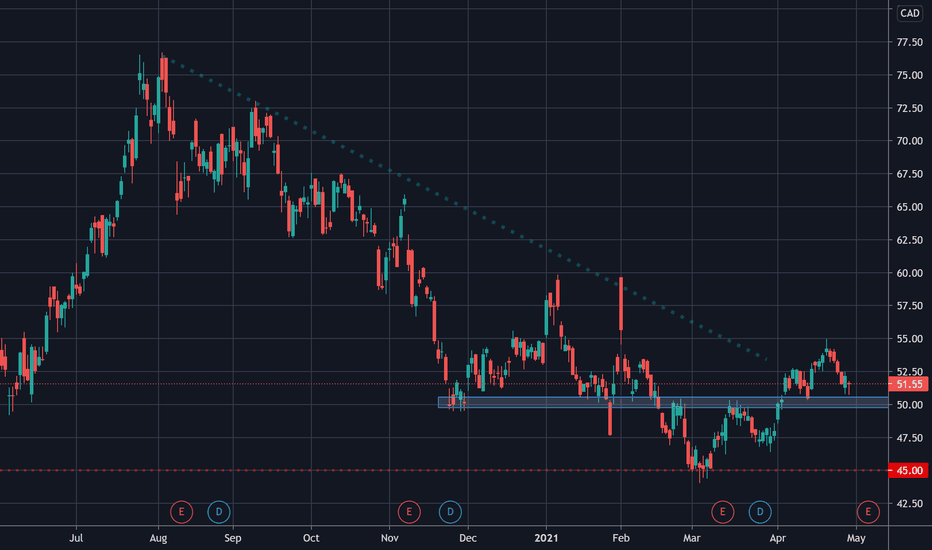Screen dimensions: 932x550
Task: Click the 57.50 price axis label
Action: point(909,306)
